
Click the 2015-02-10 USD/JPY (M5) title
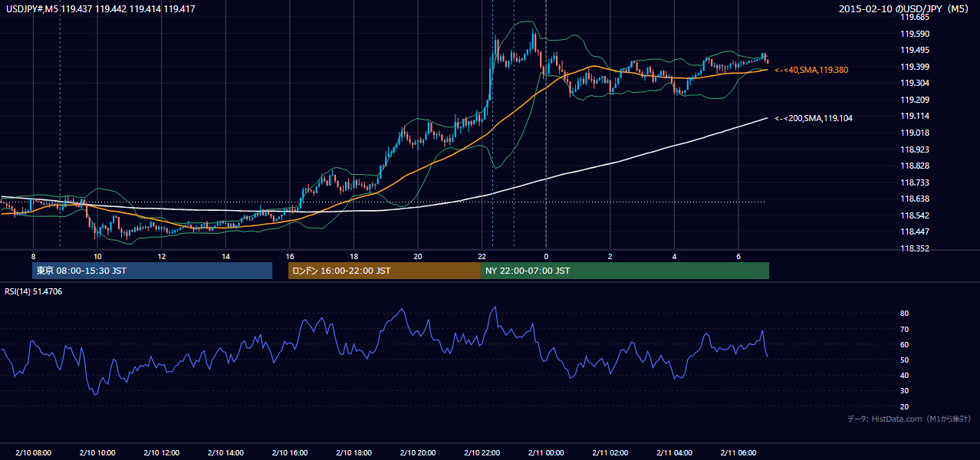pos(904,9)
